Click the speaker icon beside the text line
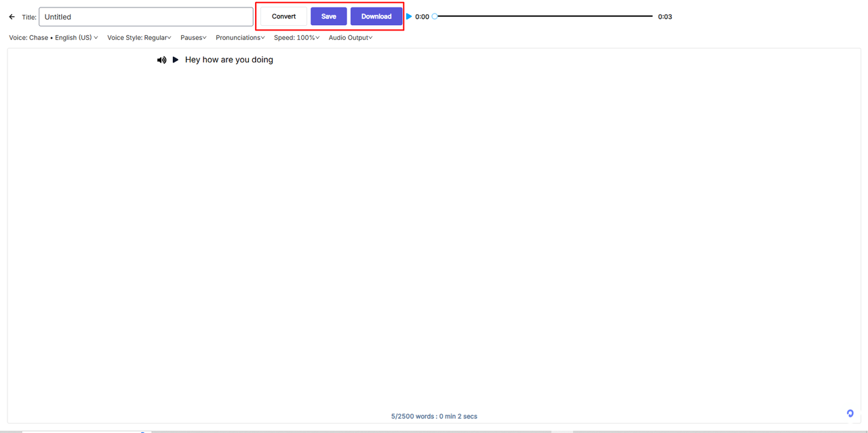Image resolution: width=868 pixels, height=433 pixels. click(161, 60)
